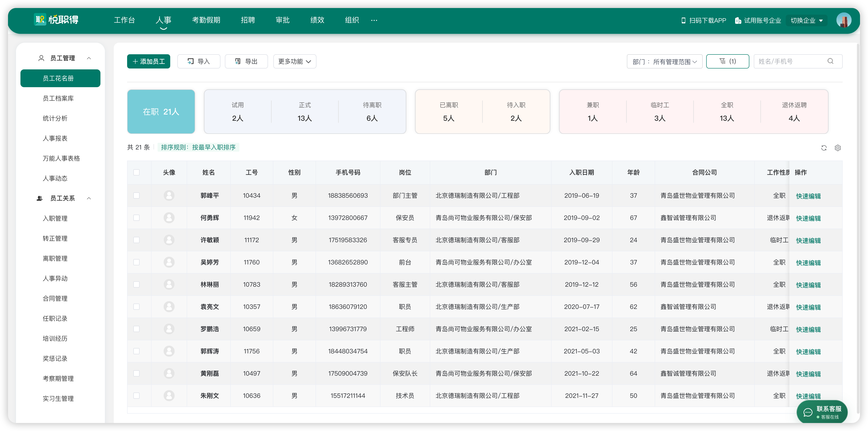
Task: Click the search magnifier icon
Action: [830, 61]
